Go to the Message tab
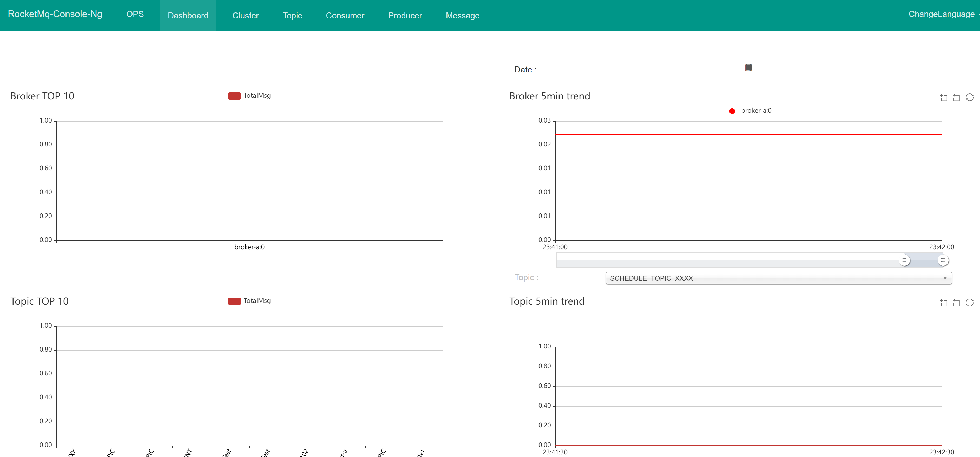The width and height of the screenshot is (980, 457). tap(462, 16)
